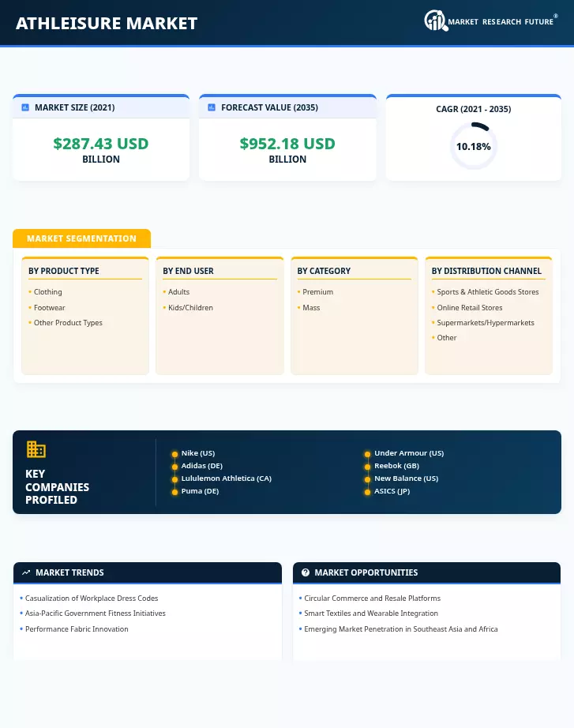Click ASICS (JP) in key companies
This screenshot has width=574, height=728.
coord(392,491)
